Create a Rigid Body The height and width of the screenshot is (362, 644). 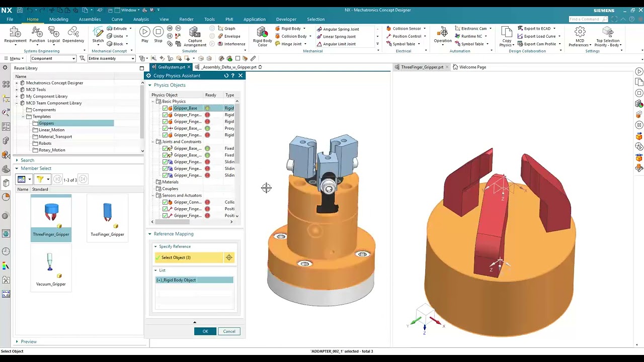(x=288, y=29)
